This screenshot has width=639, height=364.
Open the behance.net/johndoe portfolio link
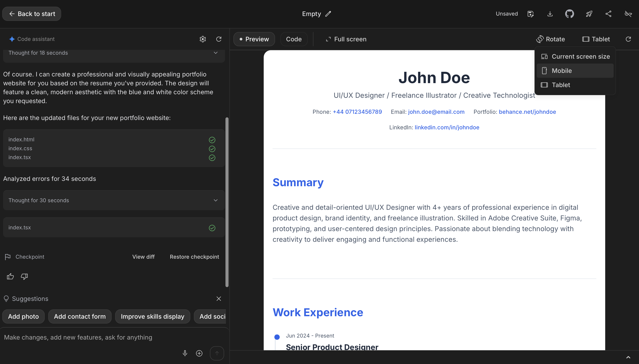[527, 112]
